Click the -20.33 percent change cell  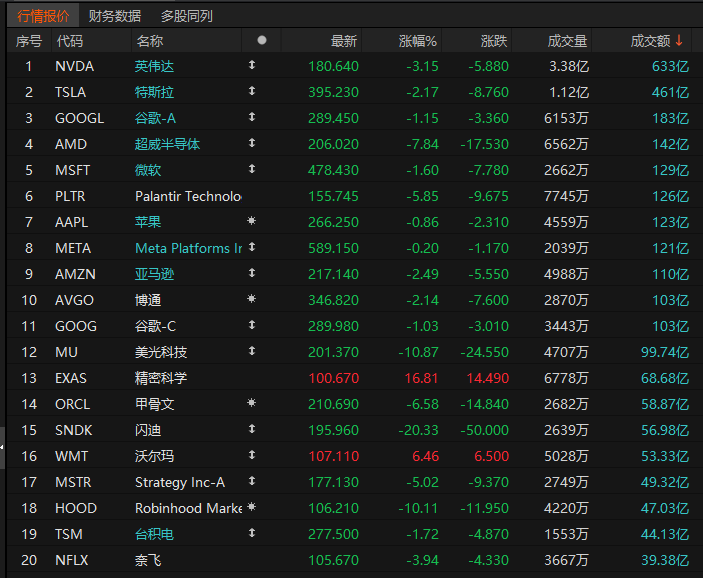coord(418,430)
